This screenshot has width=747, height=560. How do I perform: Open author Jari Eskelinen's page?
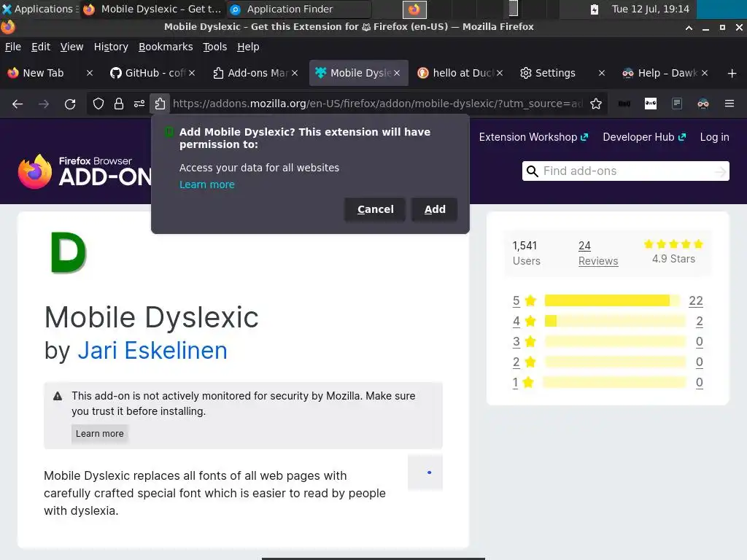[152, 351]
